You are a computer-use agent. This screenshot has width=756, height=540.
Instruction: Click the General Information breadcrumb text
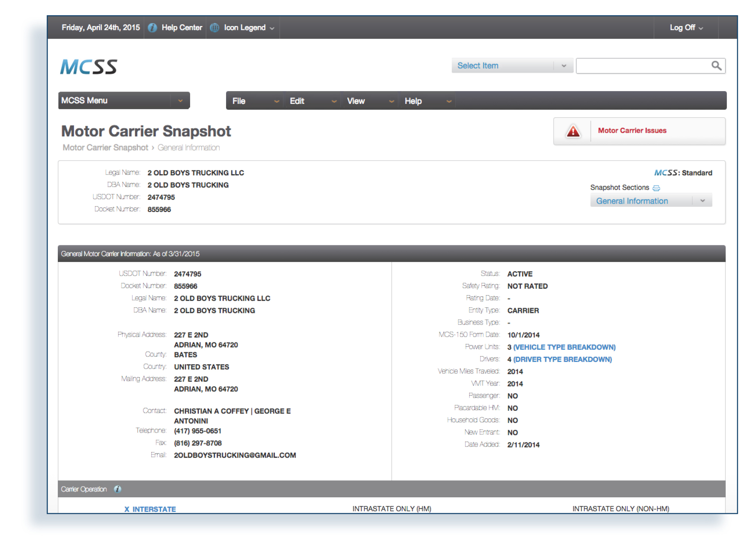click(189, 147)
